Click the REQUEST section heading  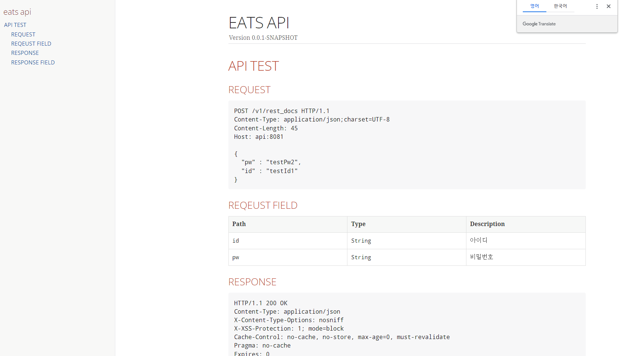[249, 90]
